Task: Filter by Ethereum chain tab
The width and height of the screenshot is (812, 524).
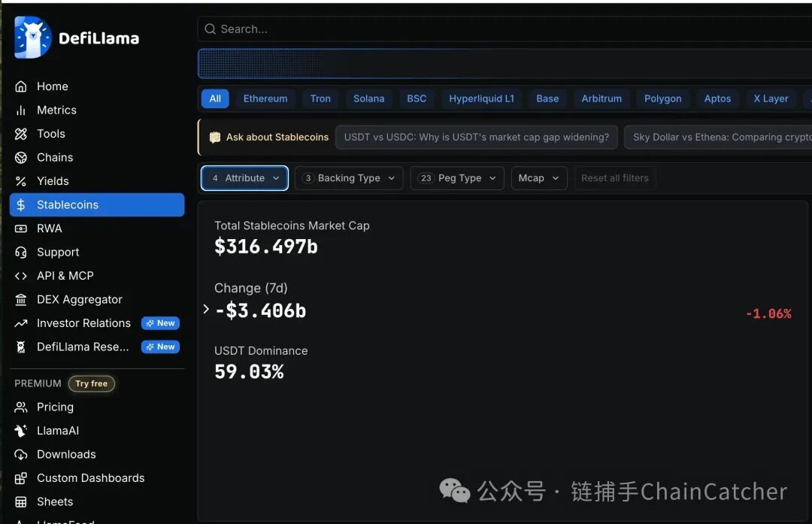Action: [x=265, y=98]
